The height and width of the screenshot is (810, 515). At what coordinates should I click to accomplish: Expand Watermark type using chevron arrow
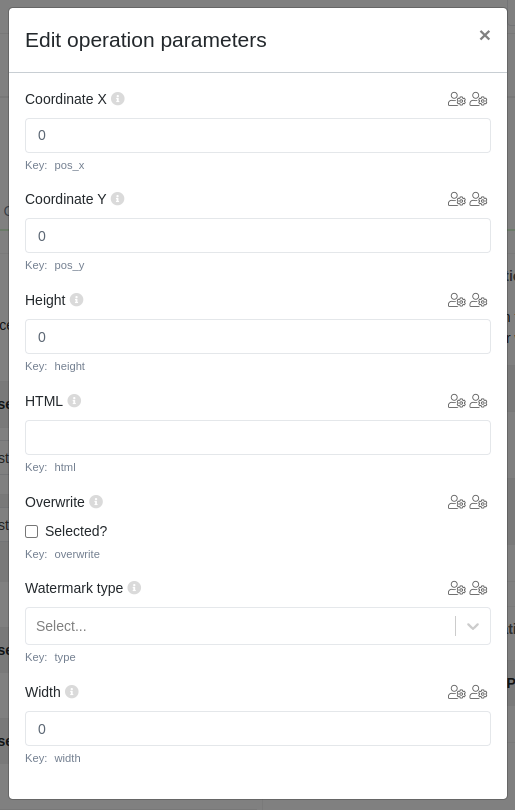(473, 626)
